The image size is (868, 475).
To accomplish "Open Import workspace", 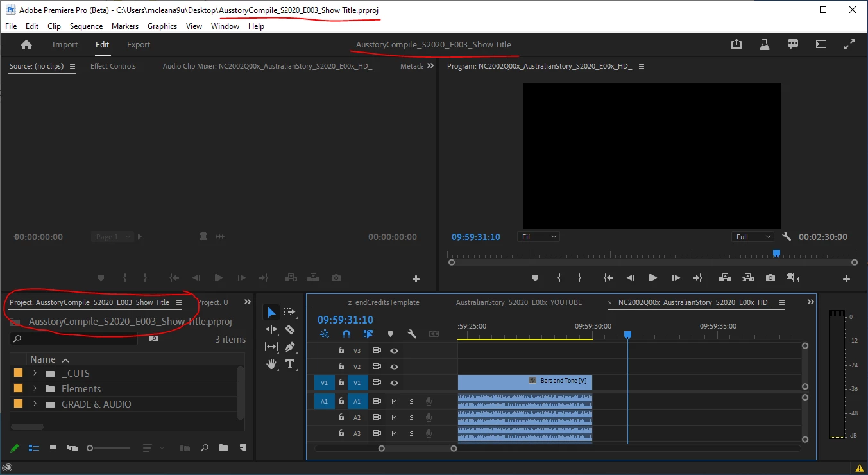I will click(x=65, y=45).
